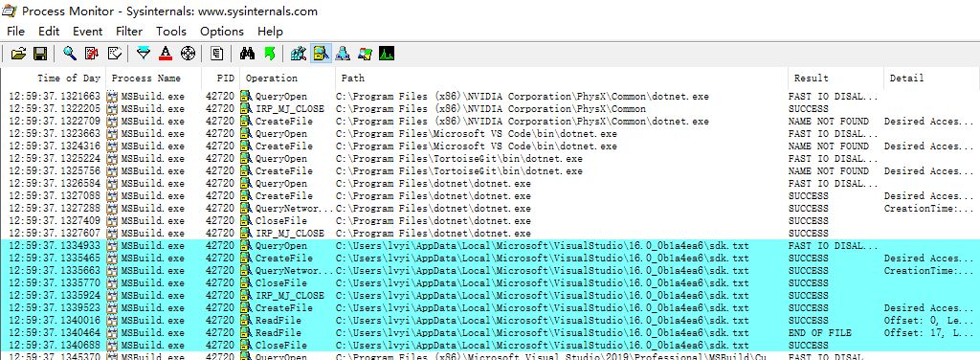
Task: Select the CreateFile operation at 12:59:37.1324316
Action: point(283,146)
